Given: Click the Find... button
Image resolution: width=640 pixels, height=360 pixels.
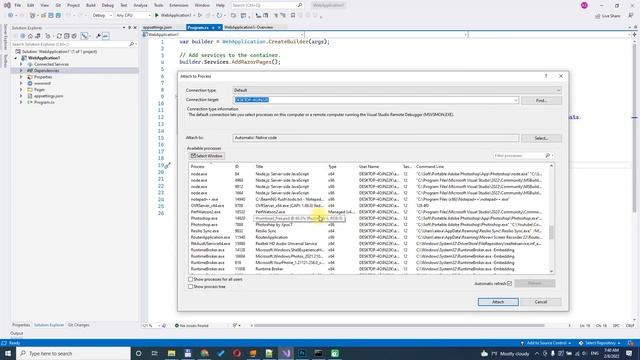Looking at the screenshot, I should (x=541, y=100).
